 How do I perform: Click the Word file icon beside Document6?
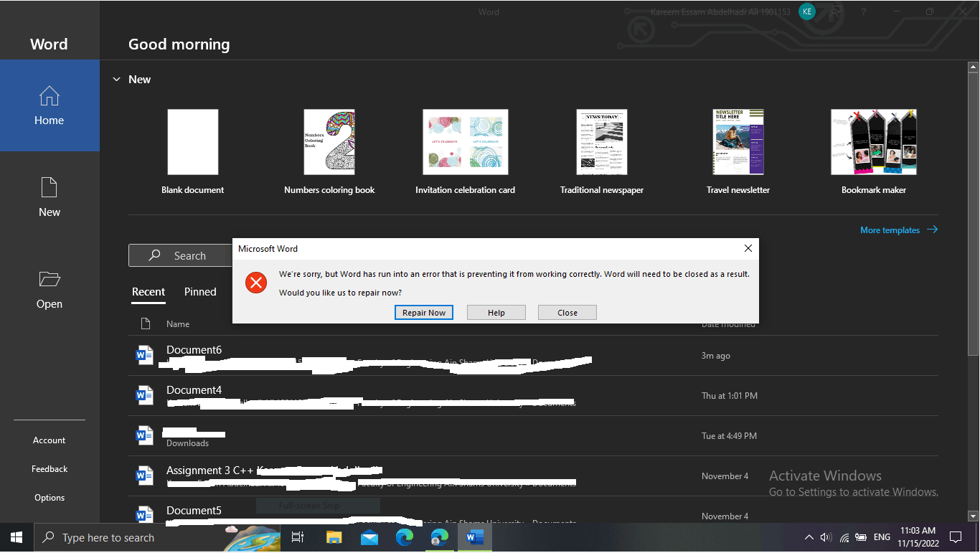pos(145,355)
